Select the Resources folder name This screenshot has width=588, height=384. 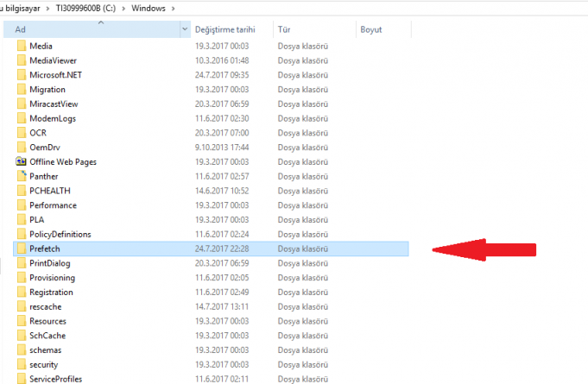tap(47, 321)
